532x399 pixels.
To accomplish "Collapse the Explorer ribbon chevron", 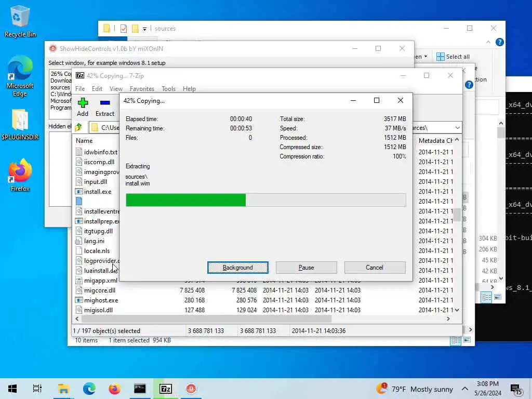I will point(488,42).
